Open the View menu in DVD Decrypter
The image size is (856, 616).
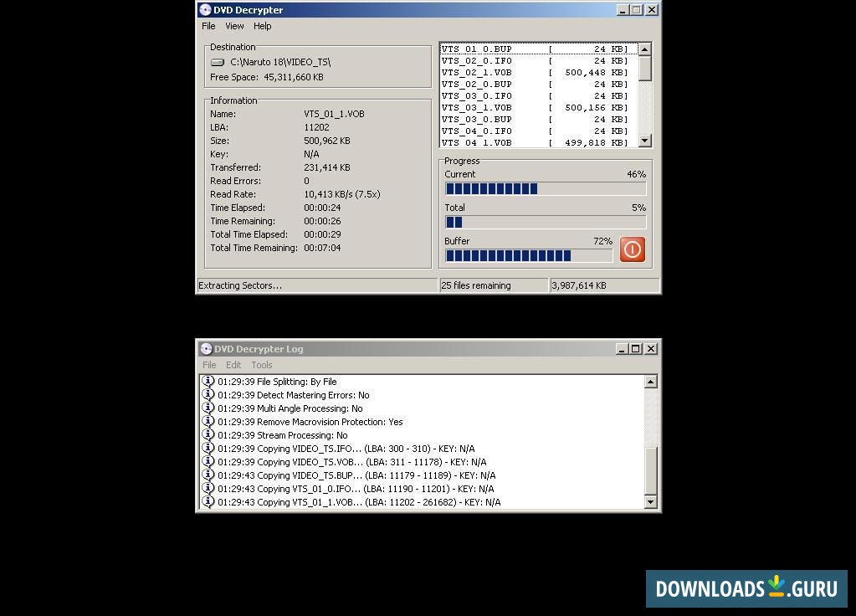(235, 26)
